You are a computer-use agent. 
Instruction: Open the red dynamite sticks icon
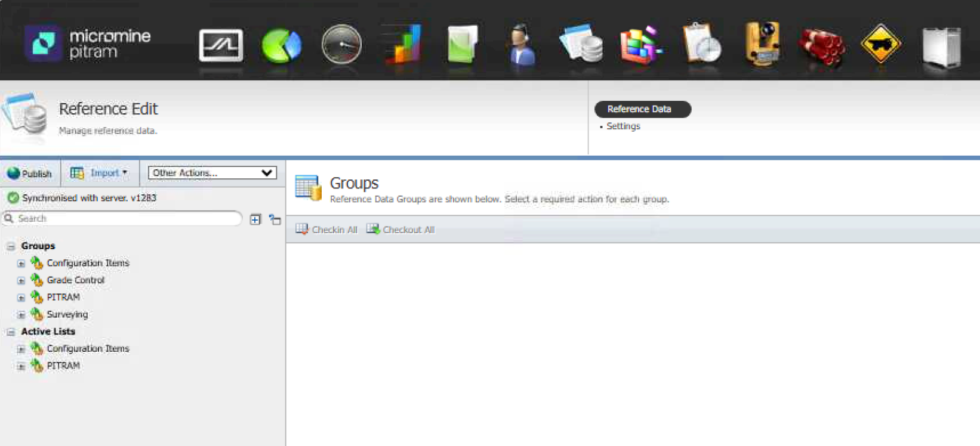(x=822, y=45)
